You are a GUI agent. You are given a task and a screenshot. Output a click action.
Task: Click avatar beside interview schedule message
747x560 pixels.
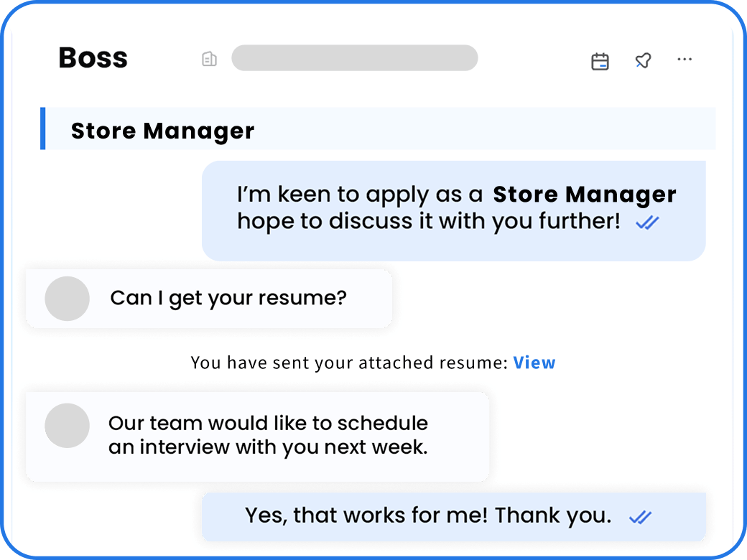coord(68,426)
